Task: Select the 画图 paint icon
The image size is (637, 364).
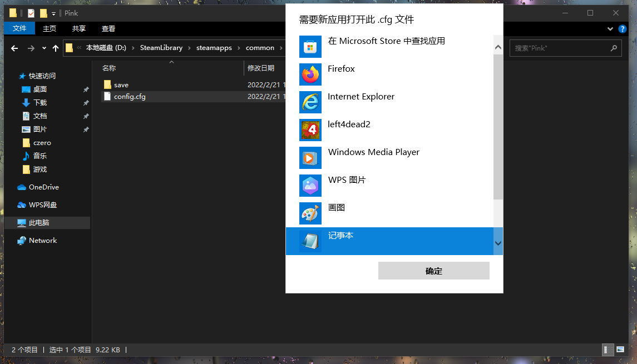Action: point(310,213)
